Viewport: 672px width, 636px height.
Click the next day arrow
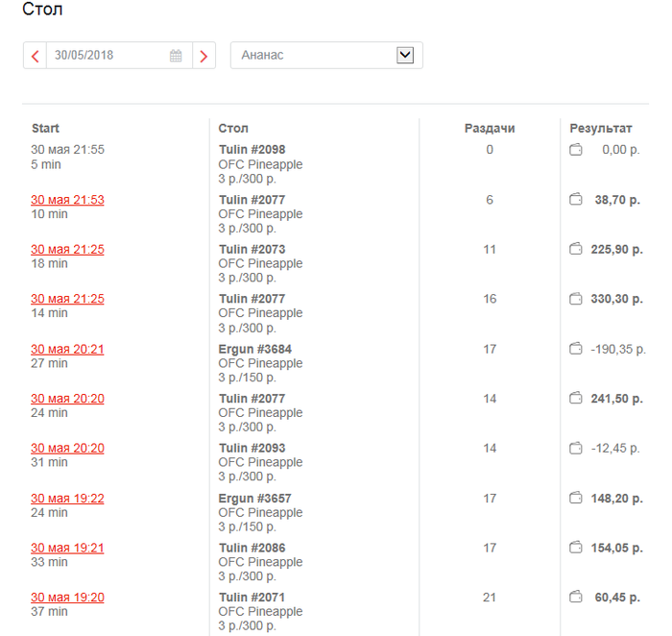204,56
